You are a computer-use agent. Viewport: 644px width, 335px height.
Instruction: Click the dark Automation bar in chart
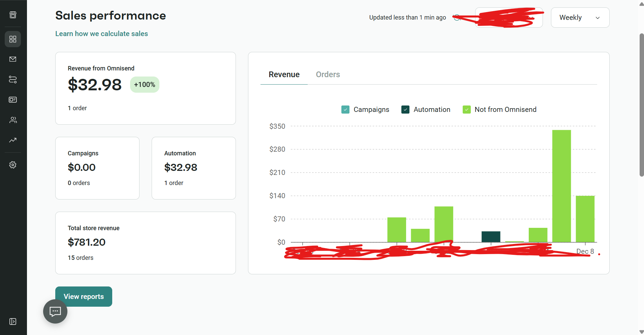click(491, 237)
